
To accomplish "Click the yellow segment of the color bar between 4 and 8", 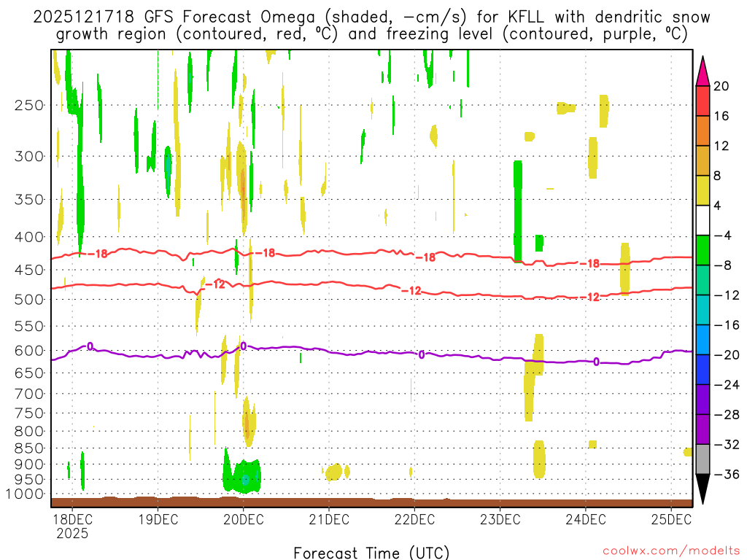I will pos(703,190).
